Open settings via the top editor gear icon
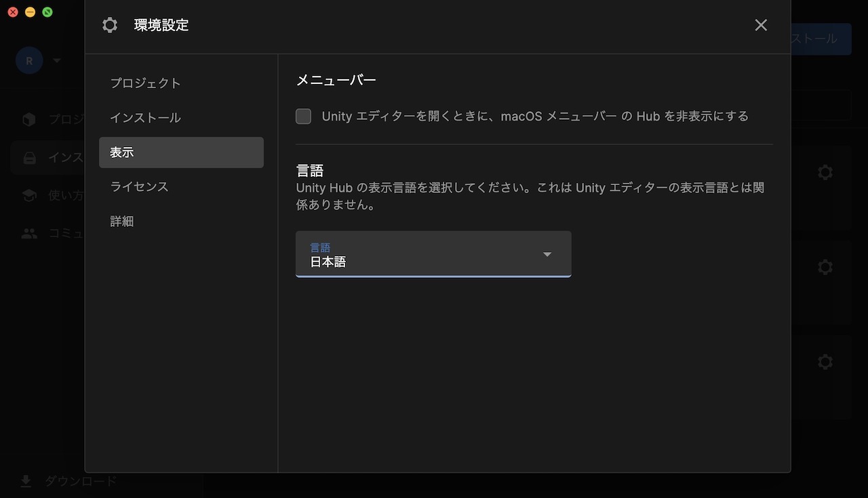This screenshot has width=868, height=498. pos(825,172)
